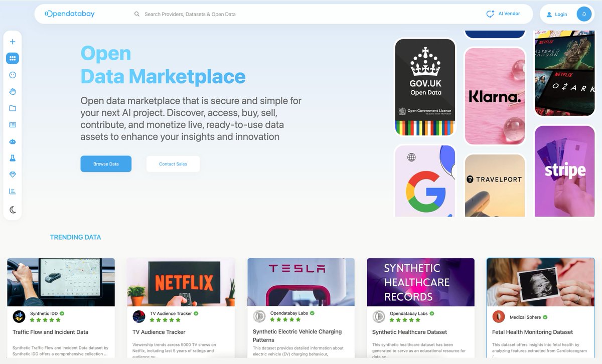
Task: Open Fetal Health Monitoring Dataset title
Action: 532,332
